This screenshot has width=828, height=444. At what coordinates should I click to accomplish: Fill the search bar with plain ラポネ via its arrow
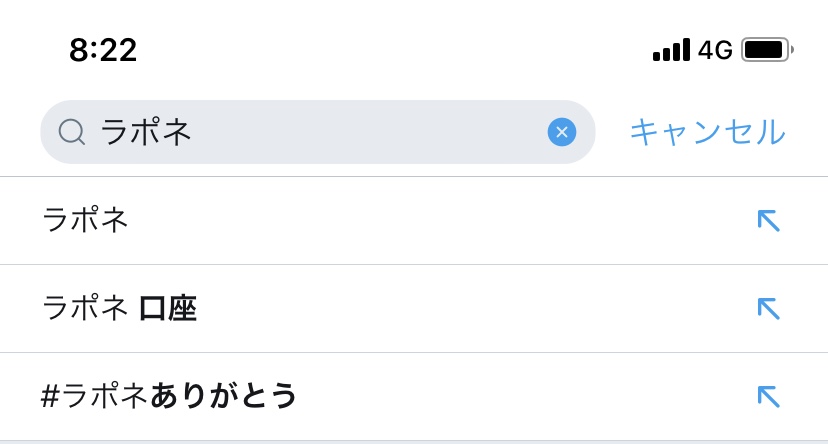click(768, 221)
